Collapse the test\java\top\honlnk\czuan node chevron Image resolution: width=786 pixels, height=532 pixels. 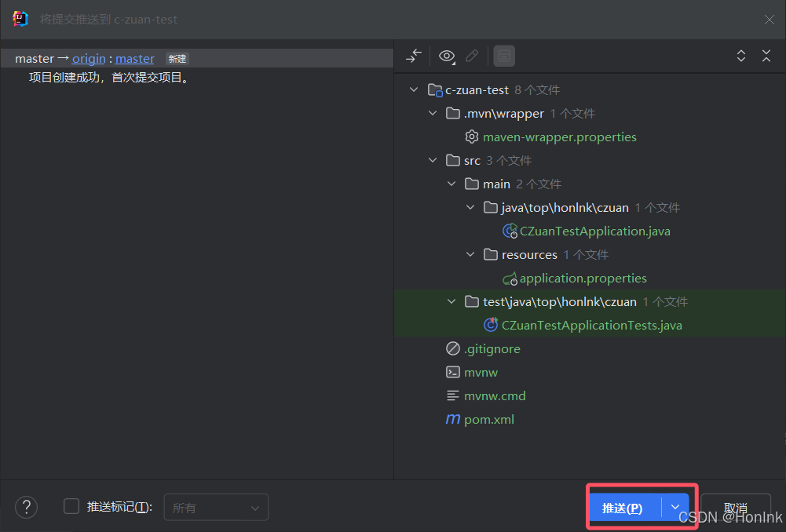tap(451, 302)
